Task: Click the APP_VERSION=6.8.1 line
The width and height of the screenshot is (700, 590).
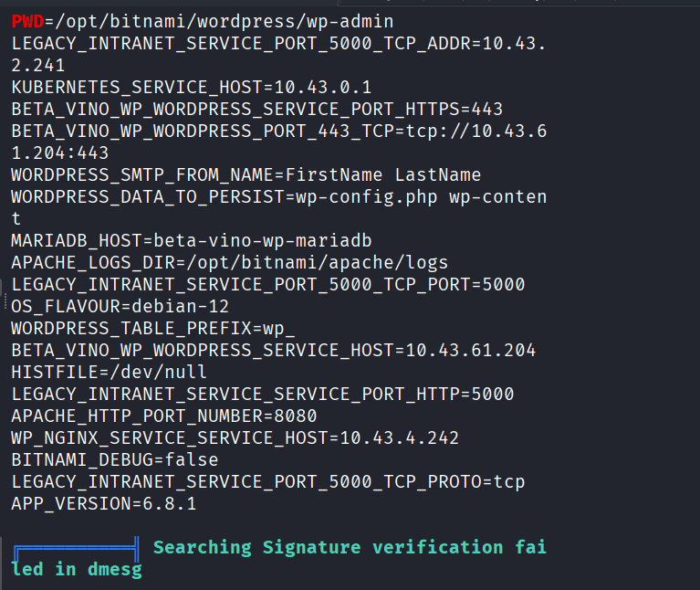Action: pos(104,504)
